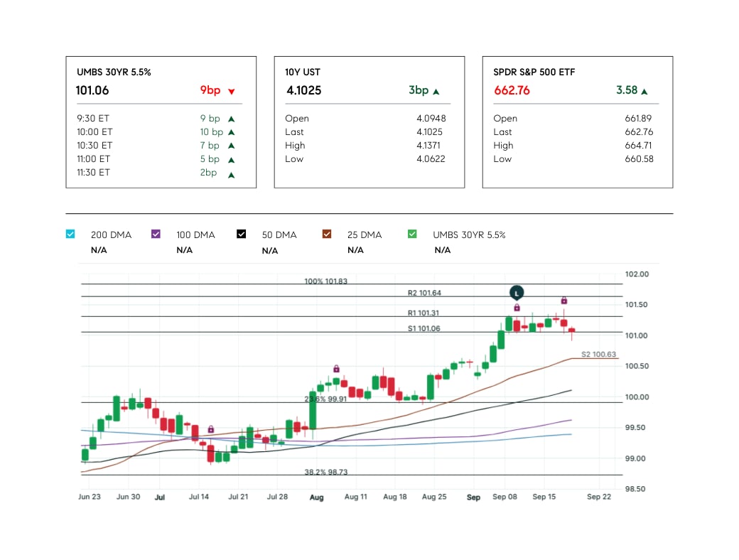Click red down arrow beside UMBS 9bp
The image size is (739, 560).
tap(231, 92)
